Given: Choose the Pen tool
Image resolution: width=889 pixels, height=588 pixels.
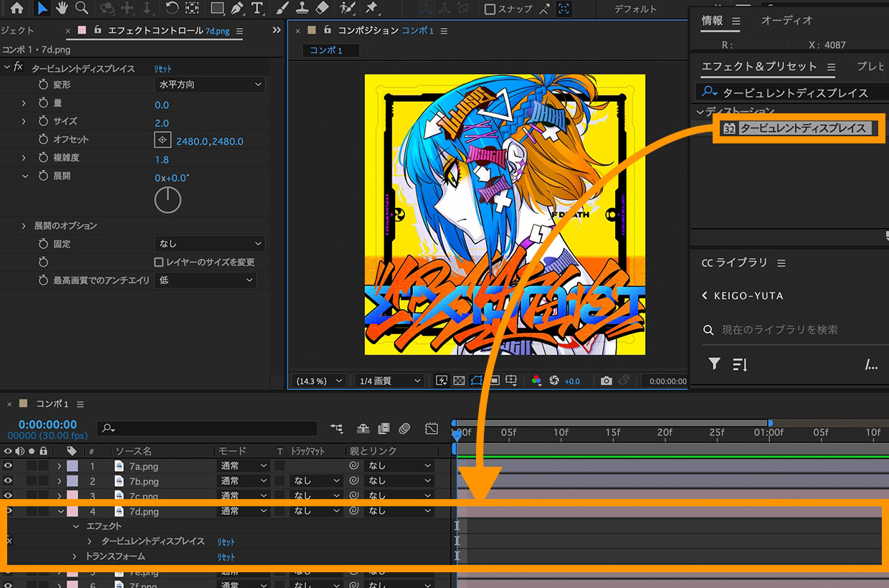Looking at the screenshot, I should [x=237, y=9].
